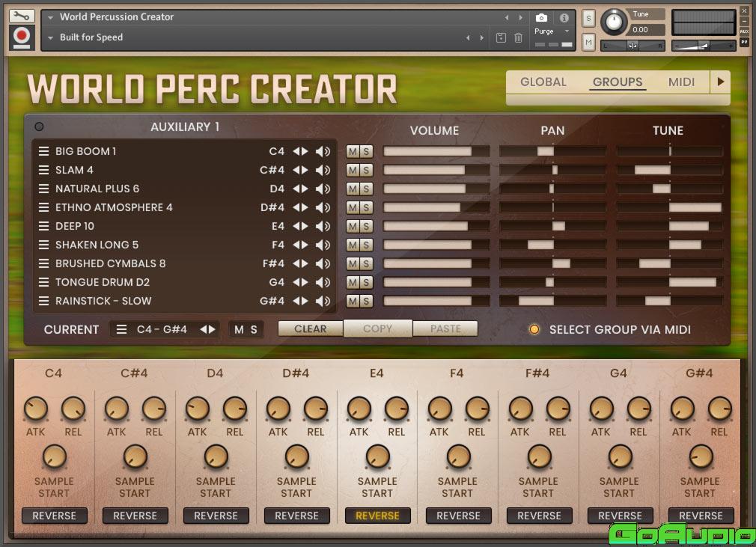Preview ETHNO ATMOSPHERE 4 with the speaker icon

tap(323, 208)
